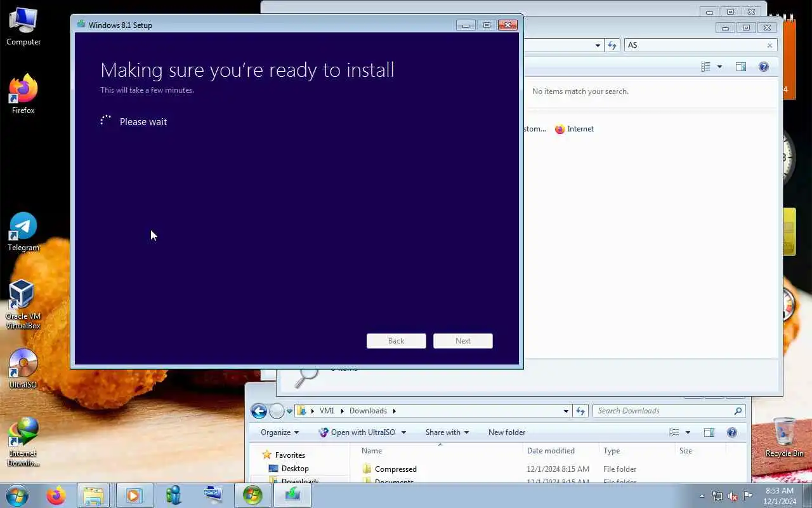This screenshot has height=508, width=812.
Task: Sort by the Date modified column
Action: tap(561, 451)
